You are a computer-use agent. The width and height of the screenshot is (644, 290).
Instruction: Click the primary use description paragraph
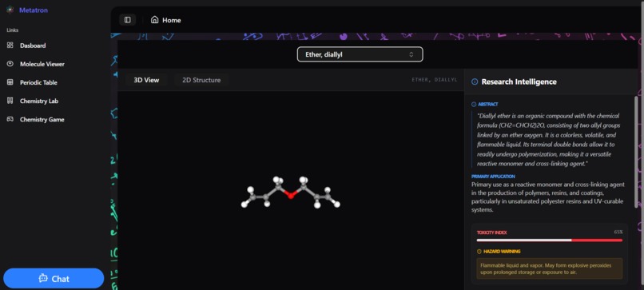(548, 197)
